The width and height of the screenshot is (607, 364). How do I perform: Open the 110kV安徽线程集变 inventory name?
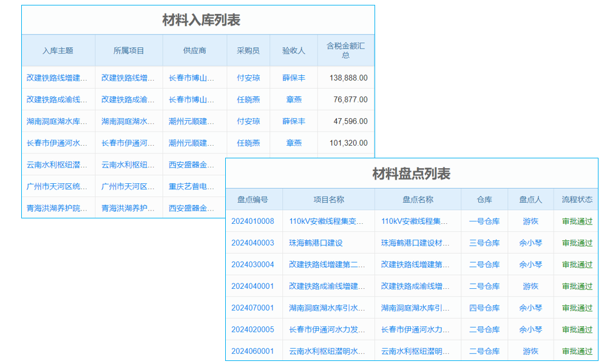click(415, 221)
